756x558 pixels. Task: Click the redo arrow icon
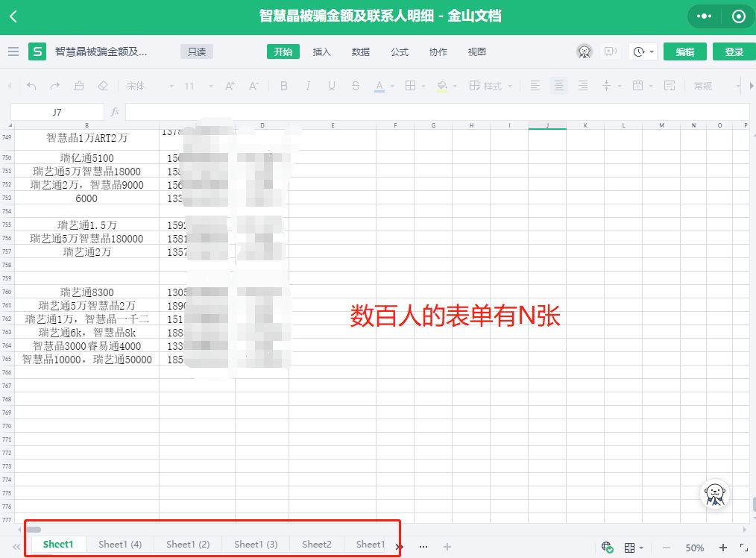55,86
